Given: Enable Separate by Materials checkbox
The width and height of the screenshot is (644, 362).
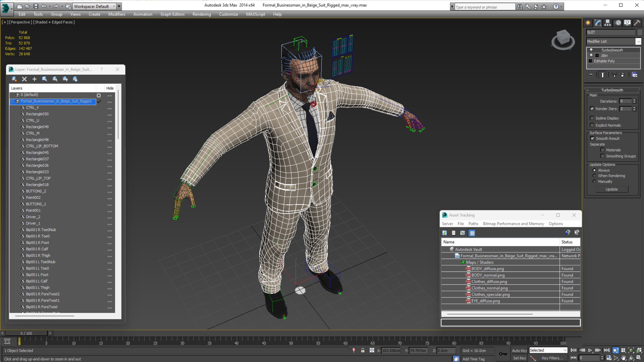Looking at the screenshot, I should tap(602, 150).
